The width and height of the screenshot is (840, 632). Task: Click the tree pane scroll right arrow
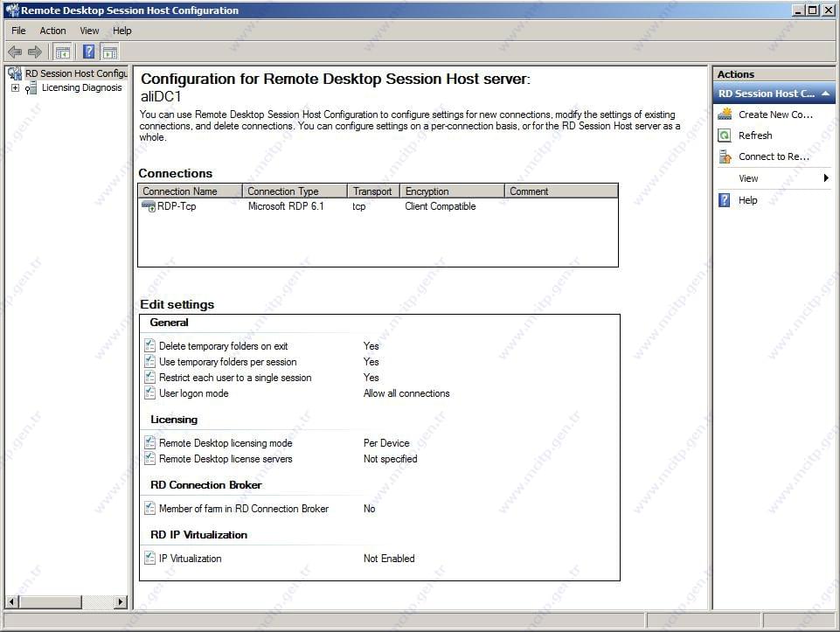click(121, 602)
